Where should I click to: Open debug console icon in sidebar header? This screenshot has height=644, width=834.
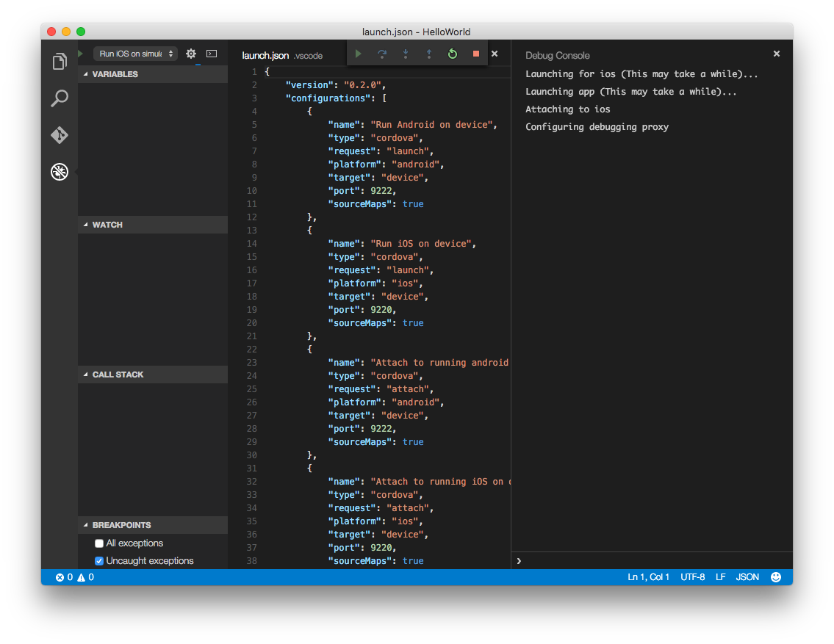[x=212, y=54]
